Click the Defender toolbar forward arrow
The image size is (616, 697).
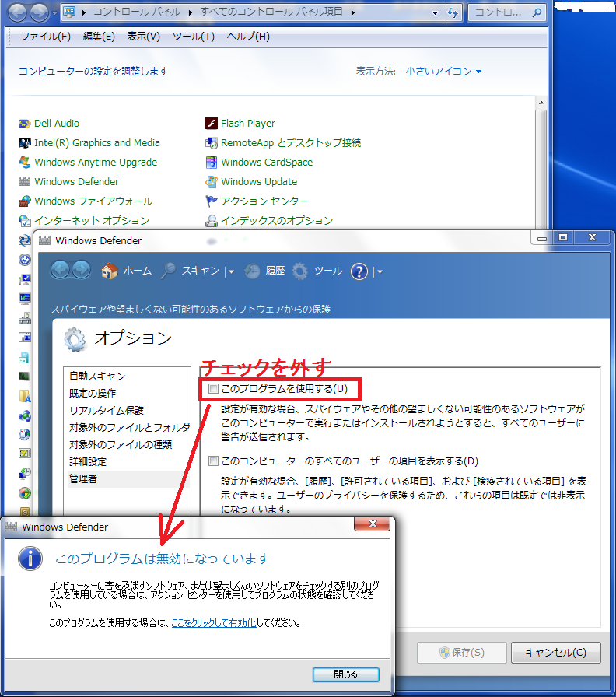[81, 270]
